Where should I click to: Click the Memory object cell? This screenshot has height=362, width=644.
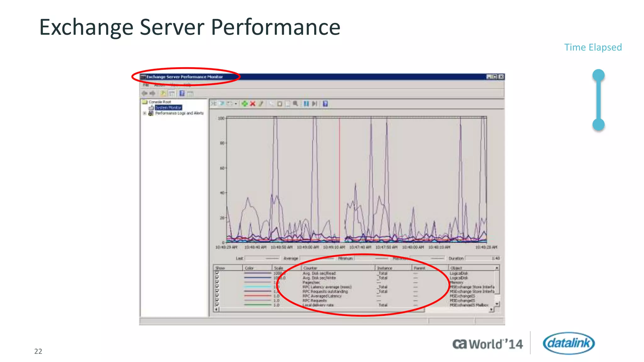tap(456, 282)
